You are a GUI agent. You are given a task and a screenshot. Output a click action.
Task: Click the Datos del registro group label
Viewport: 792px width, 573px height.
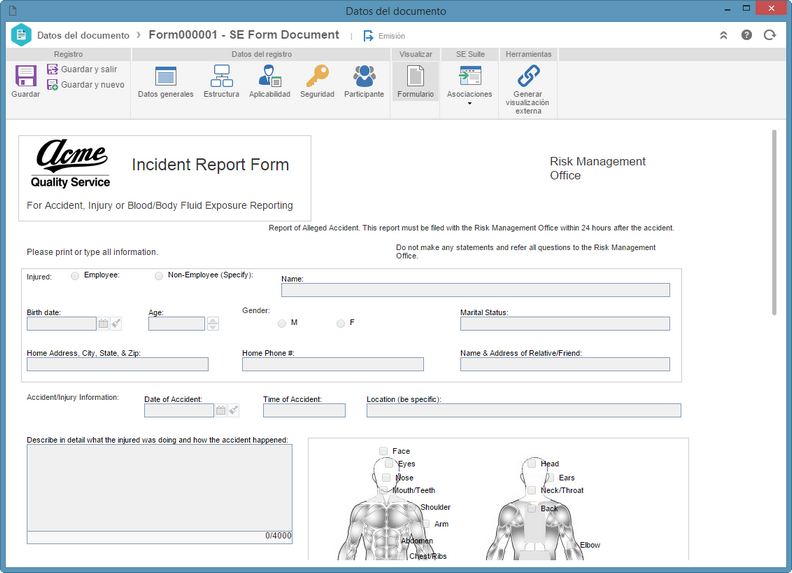point(261,54)
